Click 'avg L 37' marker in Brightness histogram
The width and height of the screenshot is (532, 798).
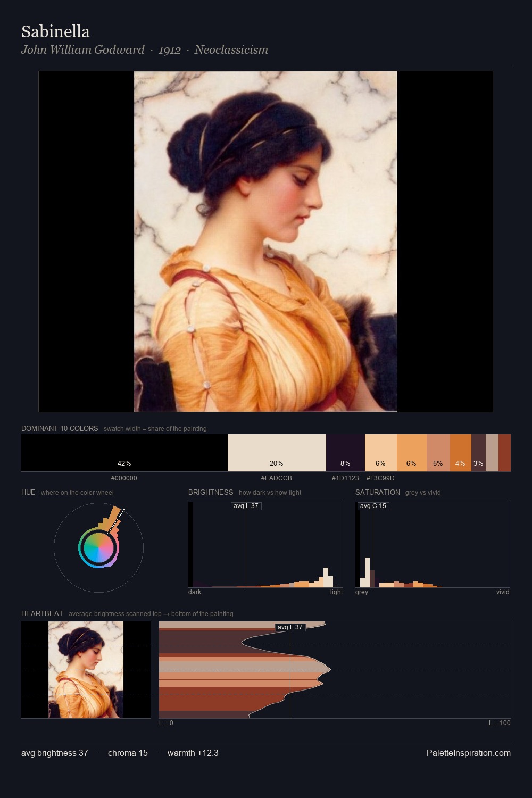(x=246, y=505)
